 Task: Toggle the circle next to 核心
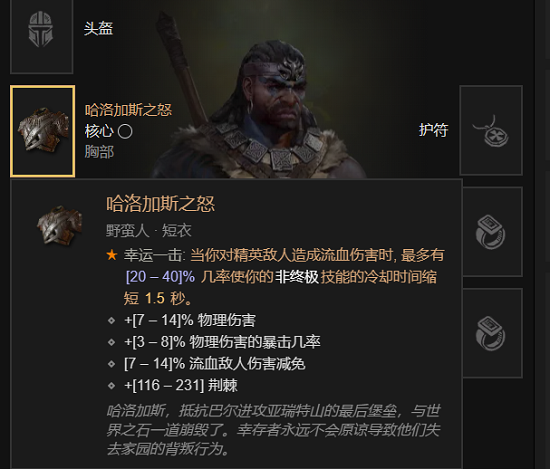click(125, 132)
